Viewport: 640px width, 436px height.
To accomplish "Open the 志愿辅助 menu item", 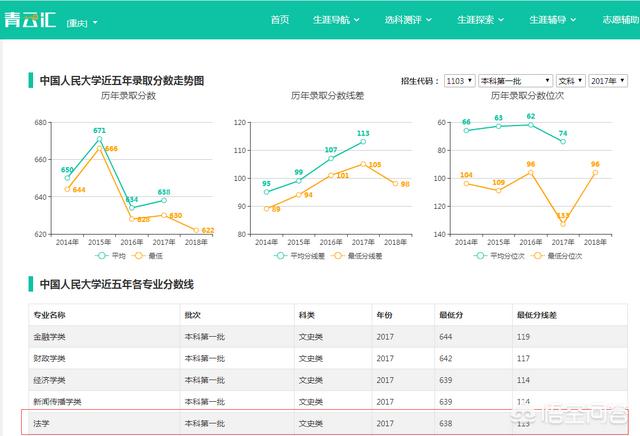I will point(621,20).
